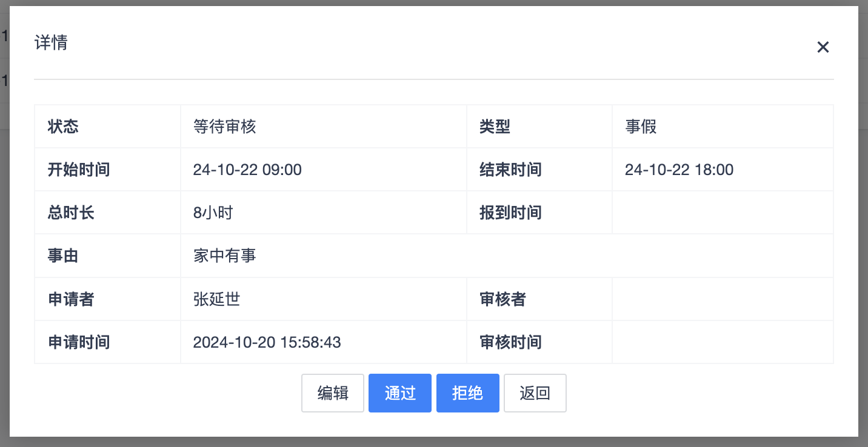
Task: Select the 等待审核 status value
Action: point(224,126)
